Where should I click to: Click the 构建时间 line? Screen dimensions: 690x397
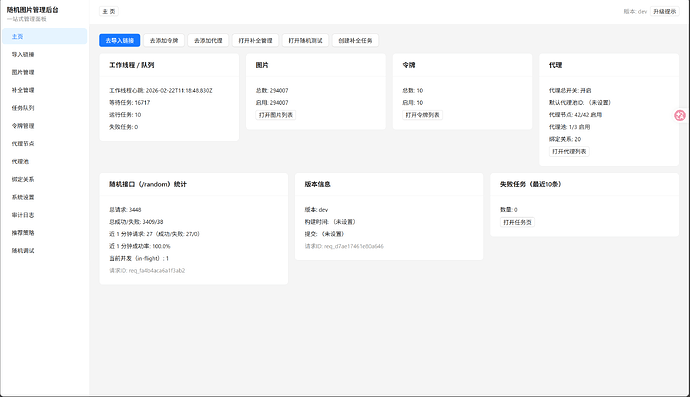330,222
